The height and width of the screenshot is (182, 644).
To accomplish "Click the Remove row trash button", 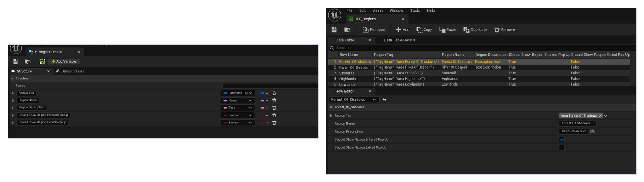I will 504,29.
